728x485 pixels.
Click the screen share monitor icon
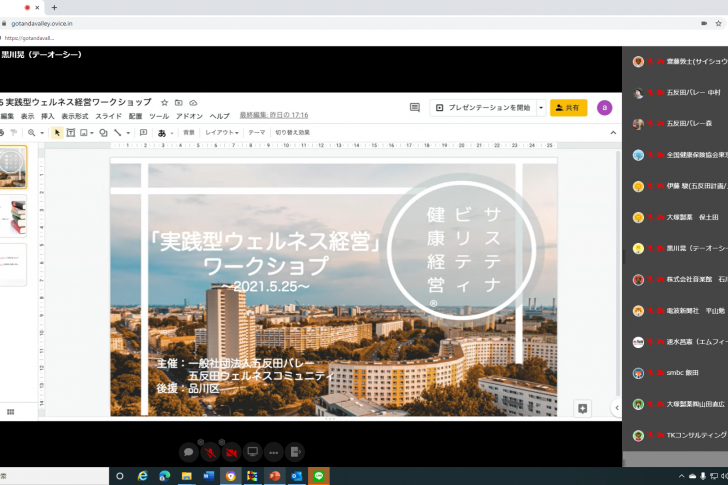click(x=252, y=452)
